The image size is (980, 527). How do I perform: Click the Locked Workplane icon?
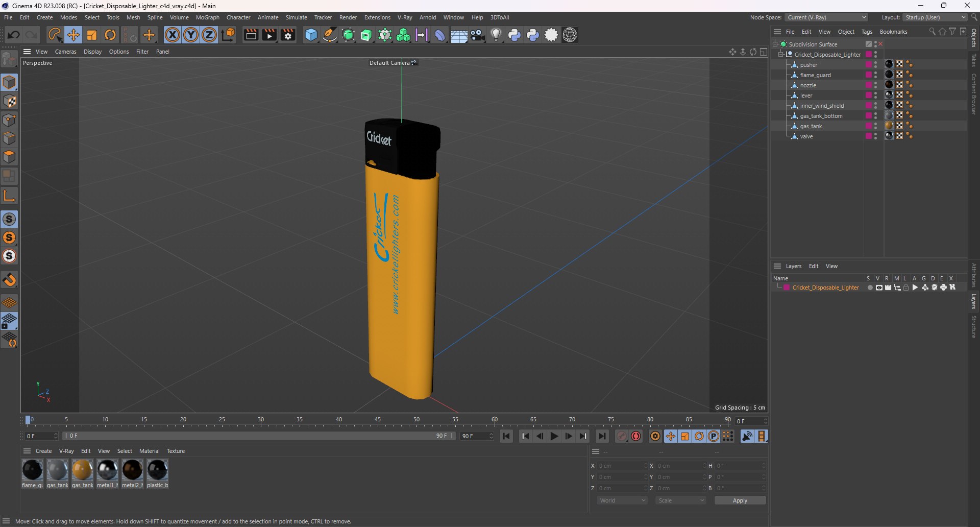(9, 321)
